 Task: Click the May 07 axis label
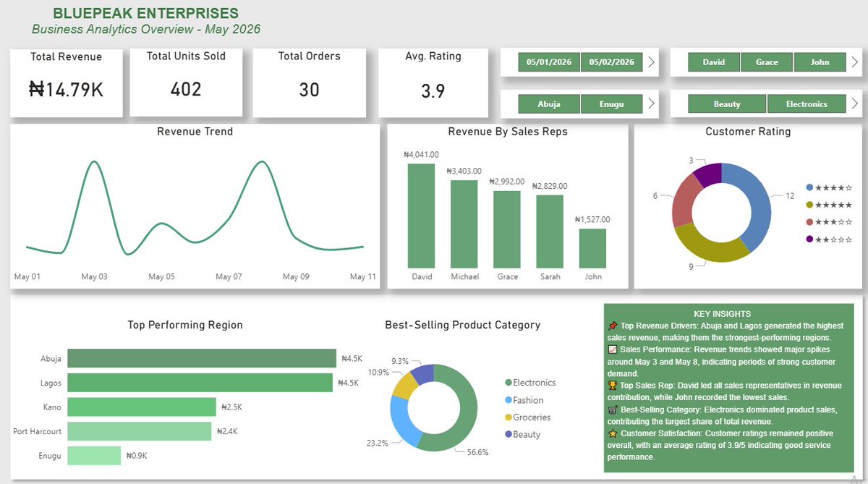[229, 277]
